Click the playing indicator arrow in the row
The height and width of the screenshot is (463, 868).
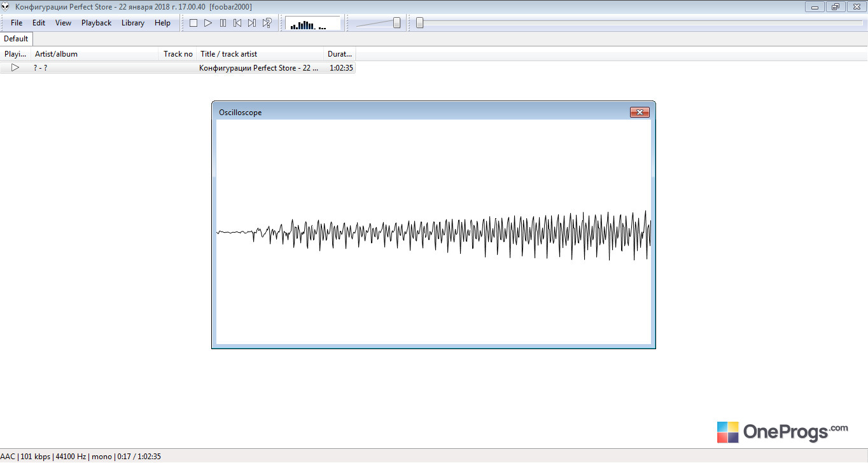pos(15,67)
